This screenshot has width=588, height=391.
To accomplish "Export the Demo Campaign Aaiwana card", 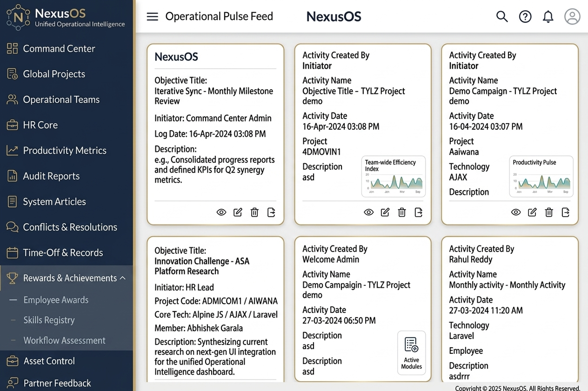I will pos(566,212).
